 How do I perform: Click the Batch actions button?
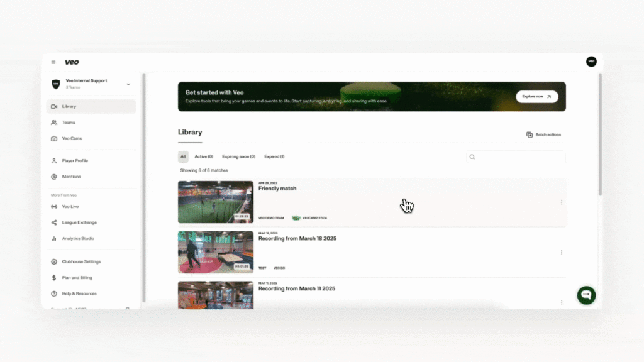pyautogui.click(x=544, y=134)
